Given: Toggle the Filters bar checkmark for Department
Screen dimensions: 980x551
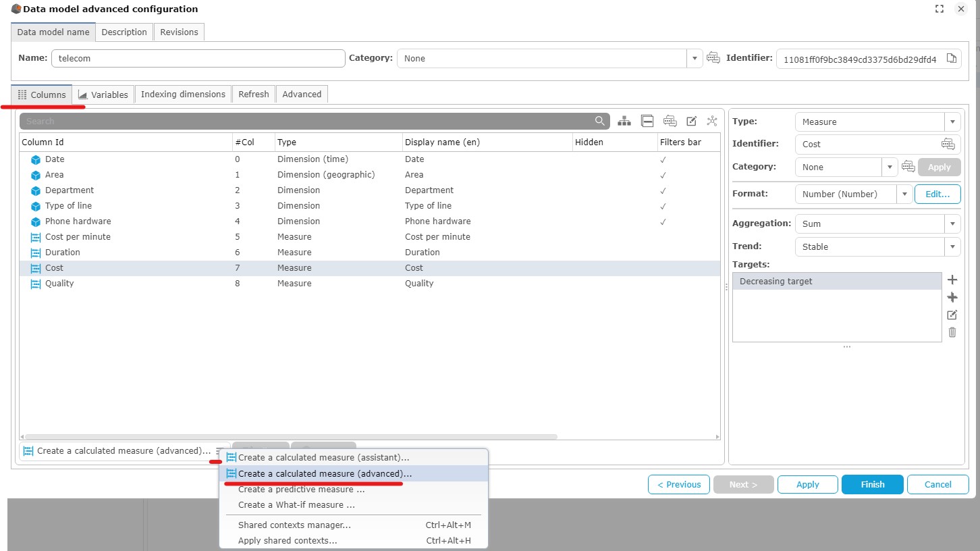Looking at the screenshot, I should tap(663, 190).
